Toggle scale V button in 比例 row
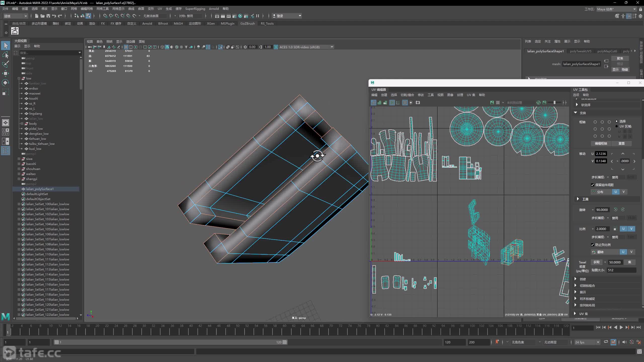This screenshot has height=362, width=644. (x=631, y=229)
